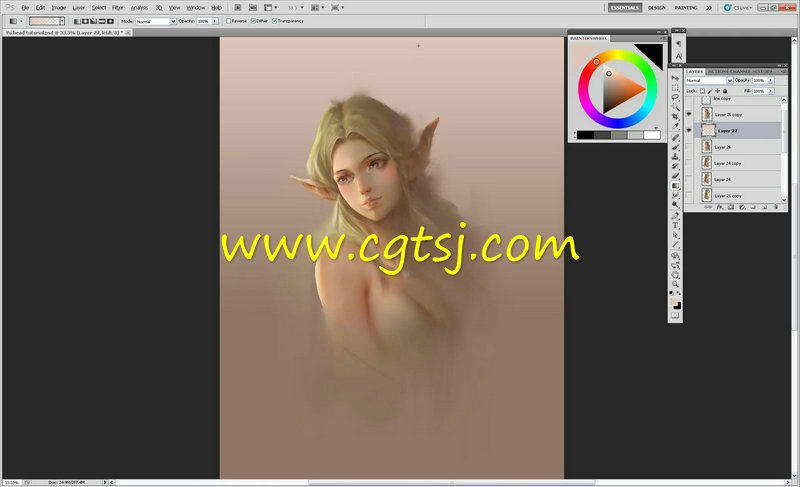Open the Filter menu

[117, 8]
